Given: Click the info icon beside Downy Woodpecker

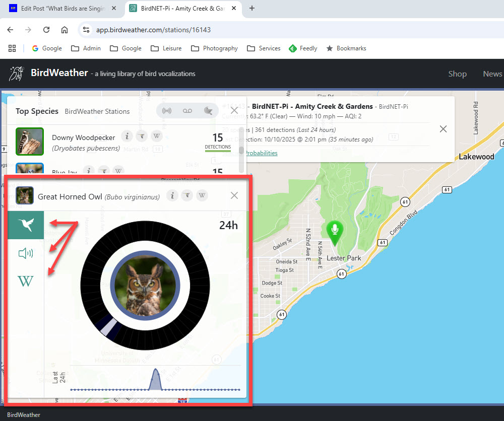Looking at the screenshot, I should pyautogui.click(x=128, y=136).
